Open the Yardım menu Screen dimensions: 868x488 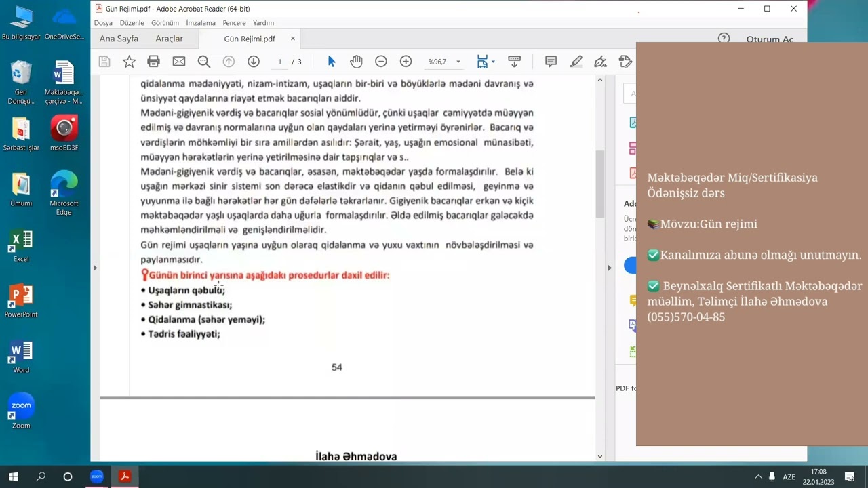coord(263,23)
